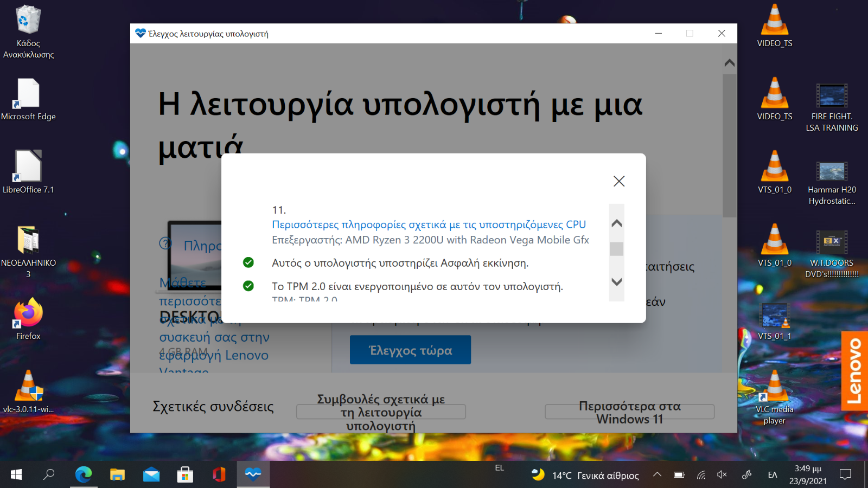Image resolution: width=868 pixels, height=488 pixels.
Task: Open the LibreOffice 7.1 desktop shortcut
Action: coord(28,172)
